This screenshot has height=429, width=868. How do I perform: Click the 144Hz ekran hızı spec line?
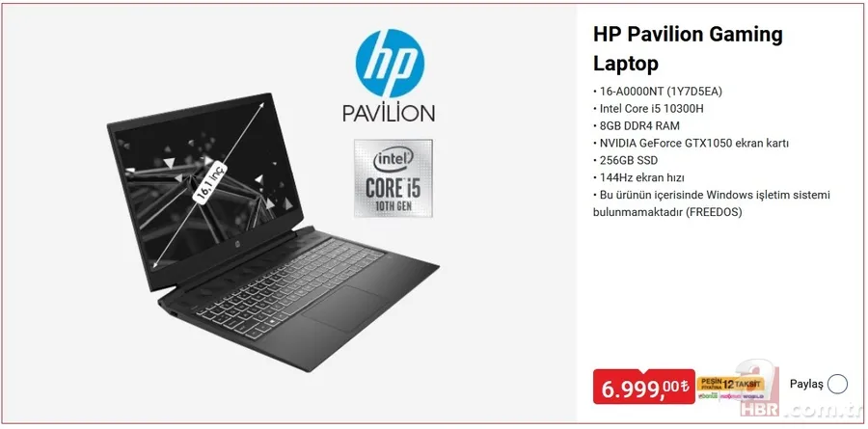638,177
